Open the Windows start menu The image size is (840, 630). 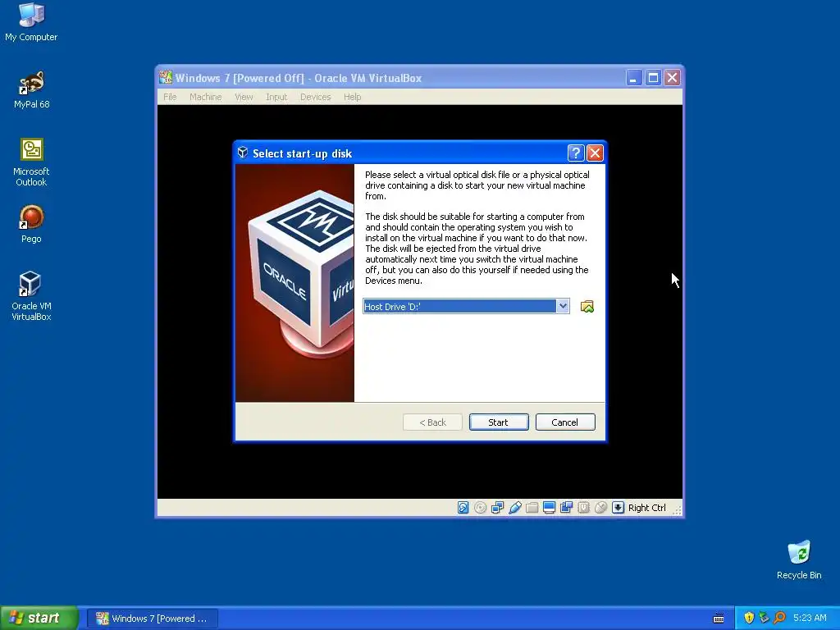(39, 618)
